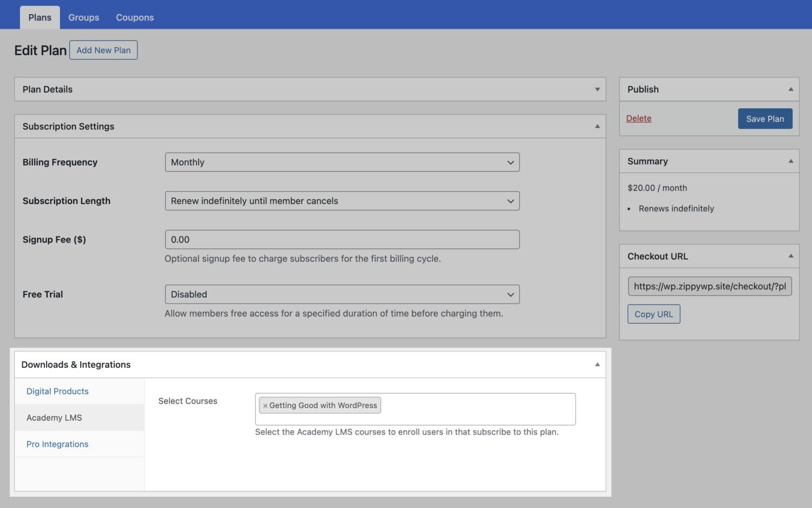Click the 'Allow members free access' help text

coord(334,313)
